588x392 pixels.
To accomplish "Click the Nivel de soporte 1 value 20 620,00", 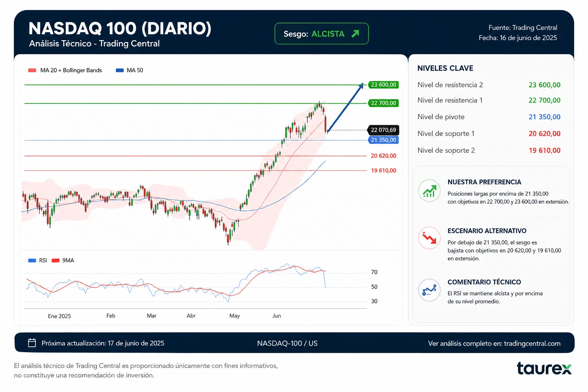I will 544,134.
